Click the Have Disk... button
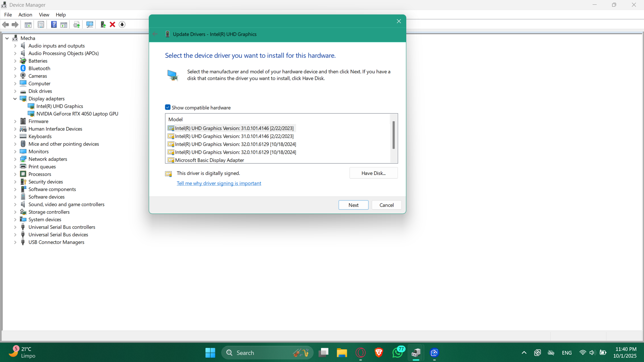644x362 pixels. click(x=374, y=173)
